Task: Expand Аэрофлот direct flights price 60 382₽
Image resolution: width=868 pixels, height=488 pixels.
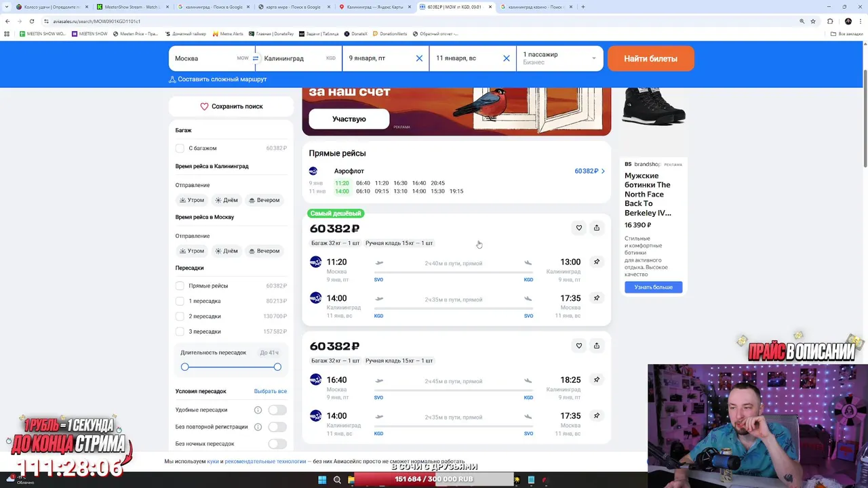Action: [x=589, y=171]
